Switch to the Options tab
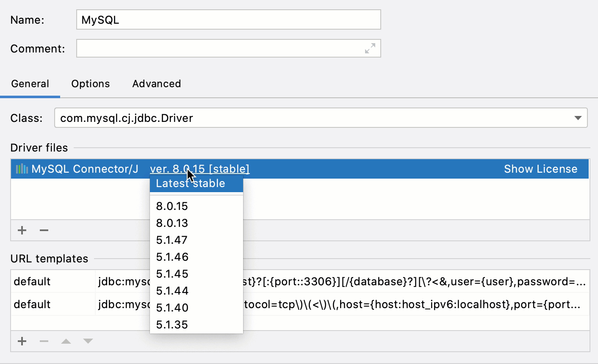Image resolution: width=598 pixels, height=364 pixels. click(x=90, y=84)
